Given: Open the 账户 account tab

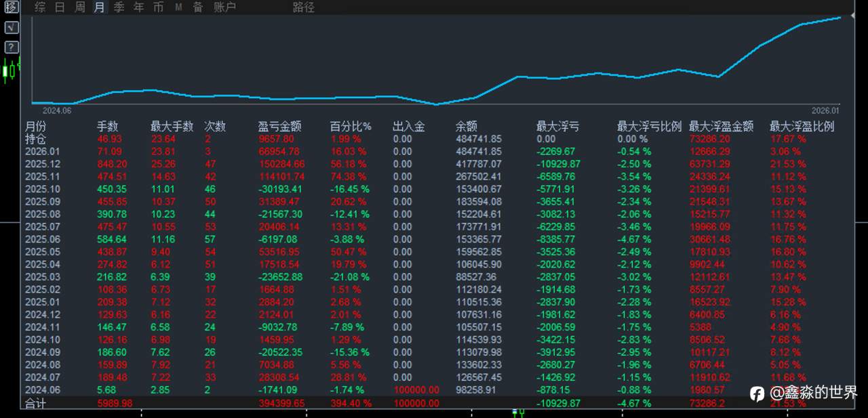Looking at the screenshot, I should (225, 7).
